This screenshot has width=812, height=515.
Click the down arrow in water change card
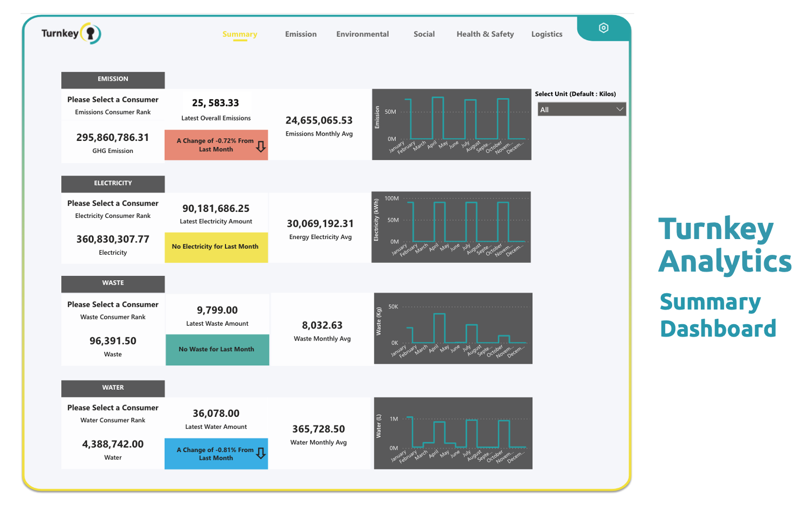pos(261,453)
